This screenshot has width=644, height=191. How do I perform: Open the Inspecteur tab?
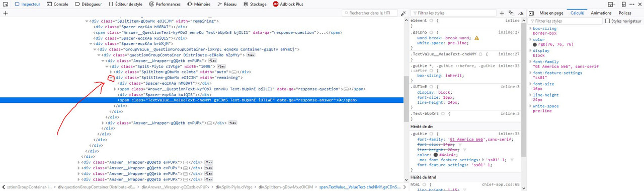[x=27, y=4]
